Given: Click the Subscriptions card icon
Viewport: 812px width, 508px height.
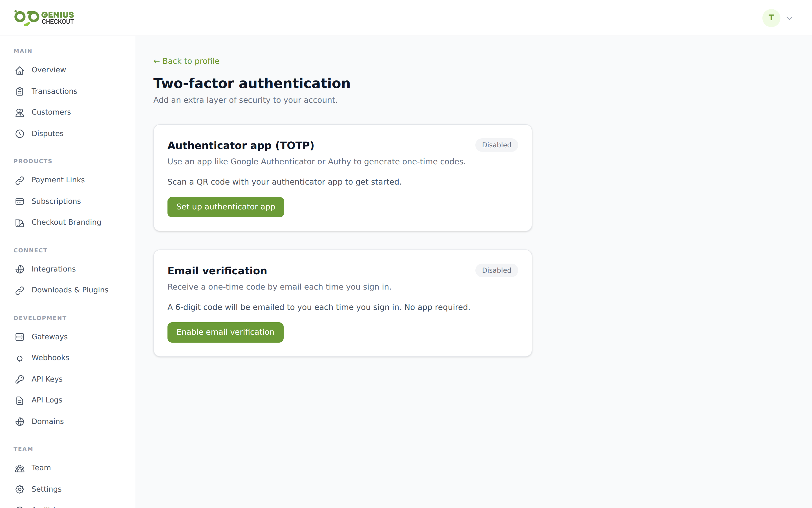Looking at the screenshot, I should tap(20, 202).
